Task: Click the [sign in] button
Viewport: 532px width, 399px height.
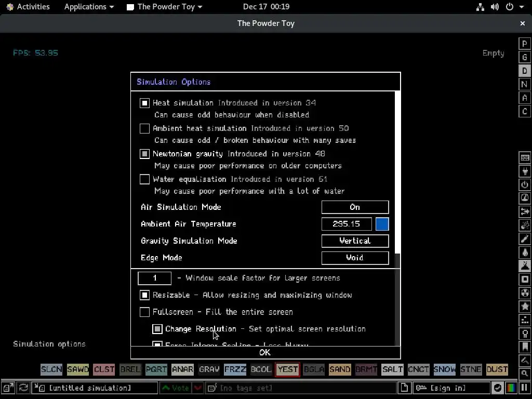Action: point(451,388)
